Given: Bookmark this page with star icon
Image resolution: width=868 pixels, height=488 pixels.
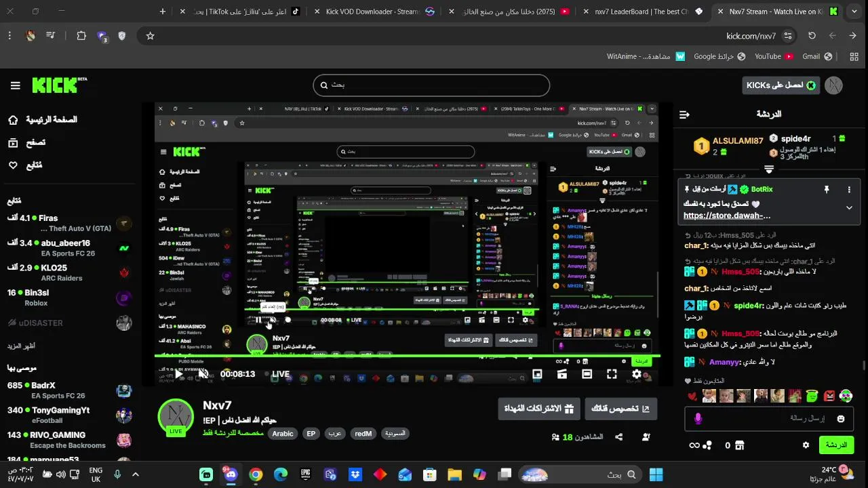Looking at the screenshot, I should click(x=151, y=36).
